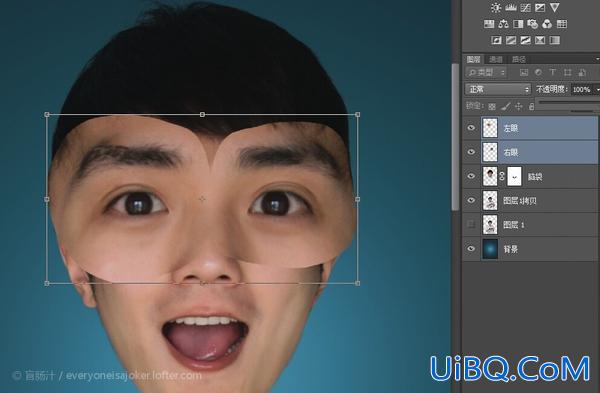Lock transparent pixels (checkerboard lock icon)

click(492, 106)
